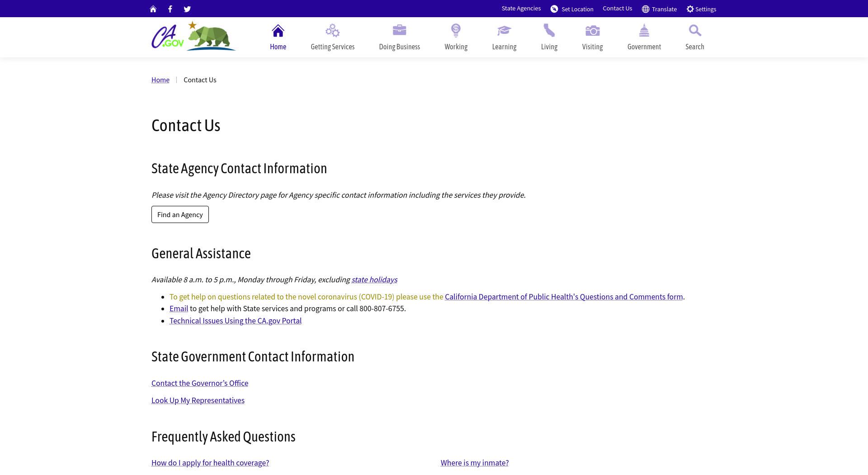Screen dimensions: 868x475
Task: Open Settings gear icon
Action: 690,9
